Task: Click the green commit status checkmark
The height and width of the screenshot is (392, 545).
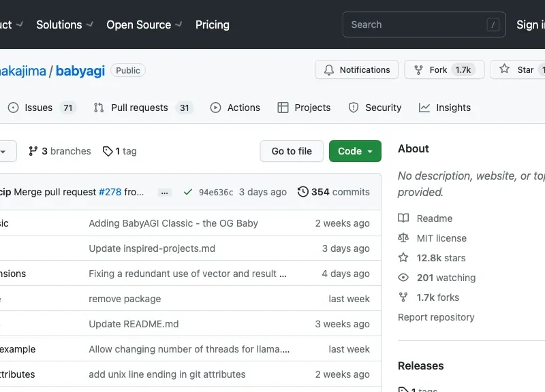Action: click(x=188, y=192)
